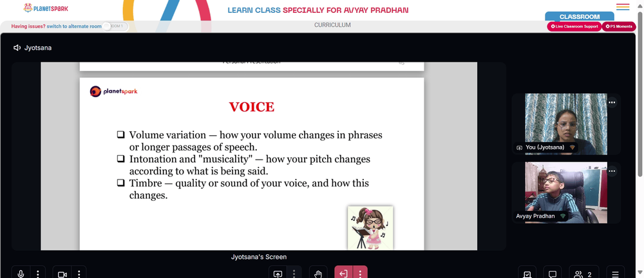This screenshot has height=278, width=644.
Task: Expand leave options three-dot menu
Action: click(360, 273)
